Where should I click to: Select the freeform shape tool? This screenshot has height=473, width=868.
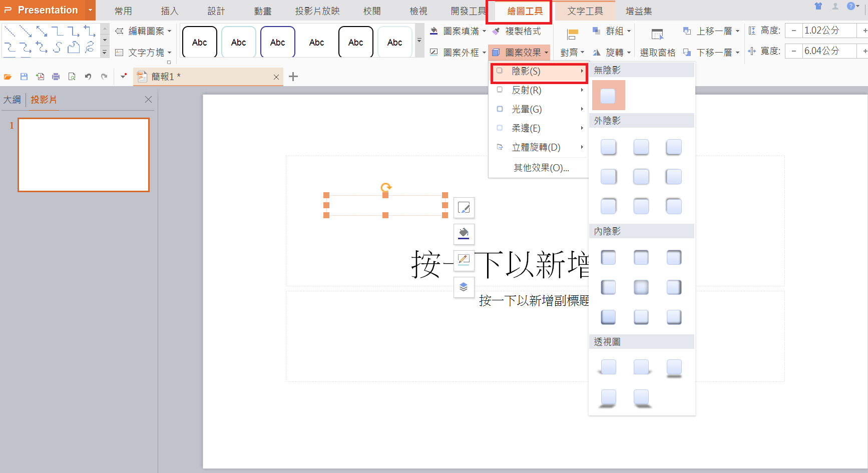click(74, 48)
